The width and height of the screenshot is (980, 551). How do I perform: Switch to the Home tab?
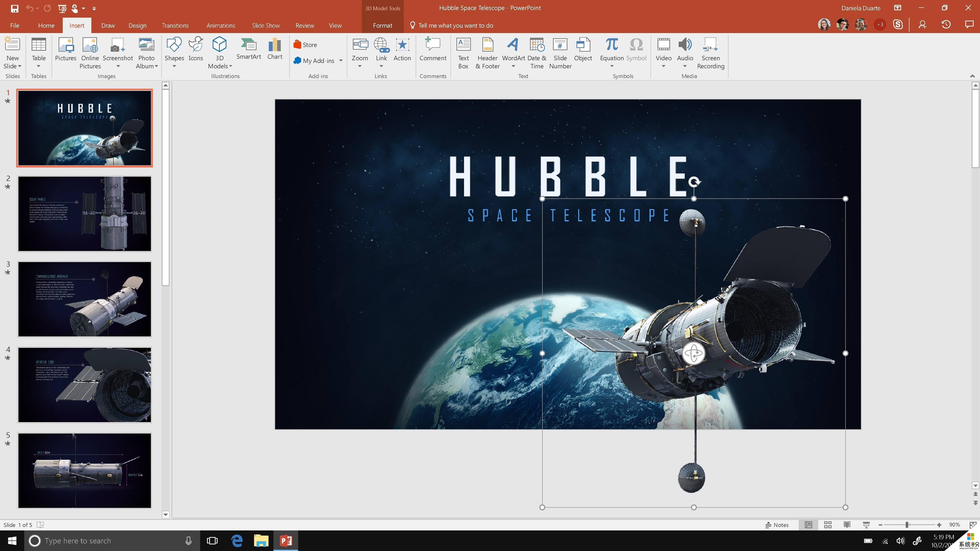coord(46,25)
